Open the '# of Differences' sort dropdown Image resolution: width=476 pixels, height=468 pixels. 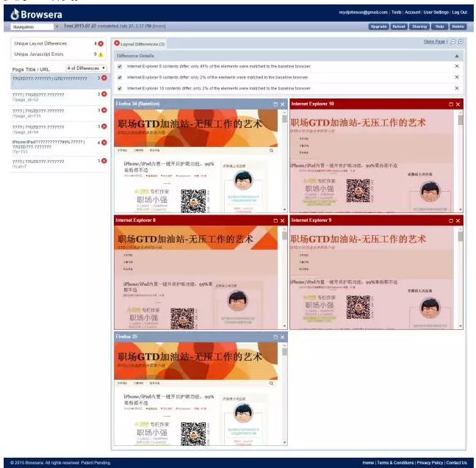click(x=87, y=68)
